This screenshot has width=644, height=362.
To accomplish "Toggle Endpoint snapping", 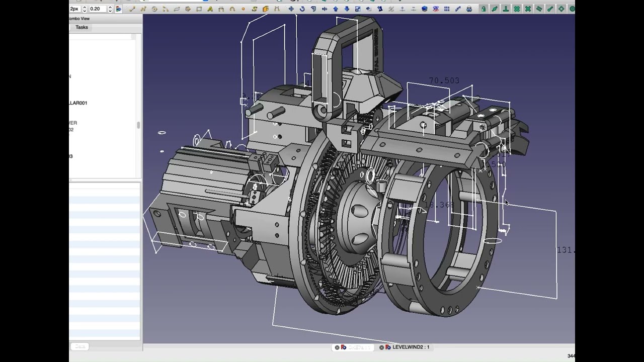I will click(550, 9).
